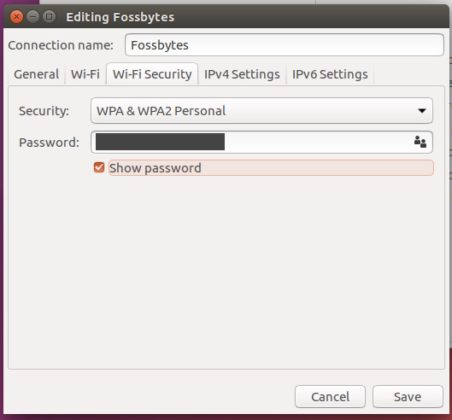The image size is (452, 420).
Task: Click the Security: field label
Action: 44,111
